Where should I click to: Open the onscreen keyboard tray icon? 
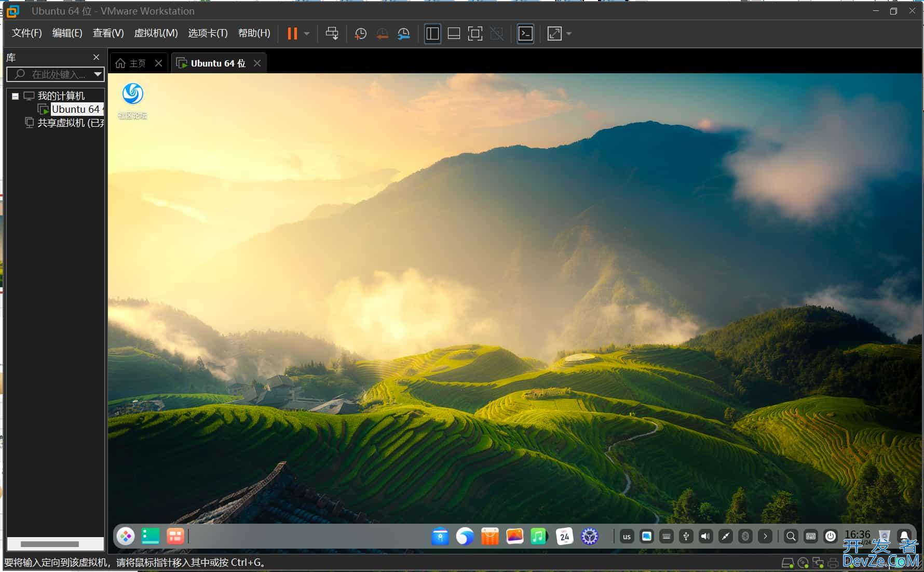[x=810, y=537]
